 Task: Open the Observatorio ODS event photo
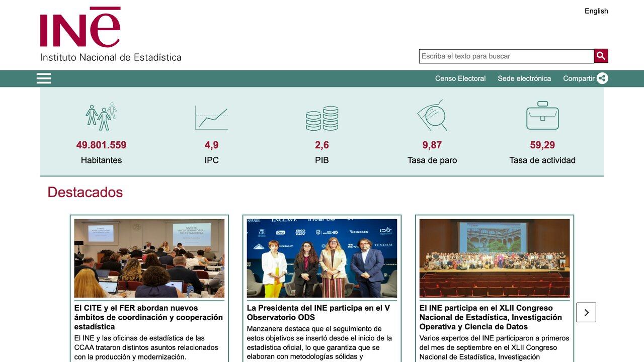click(322, 258)
